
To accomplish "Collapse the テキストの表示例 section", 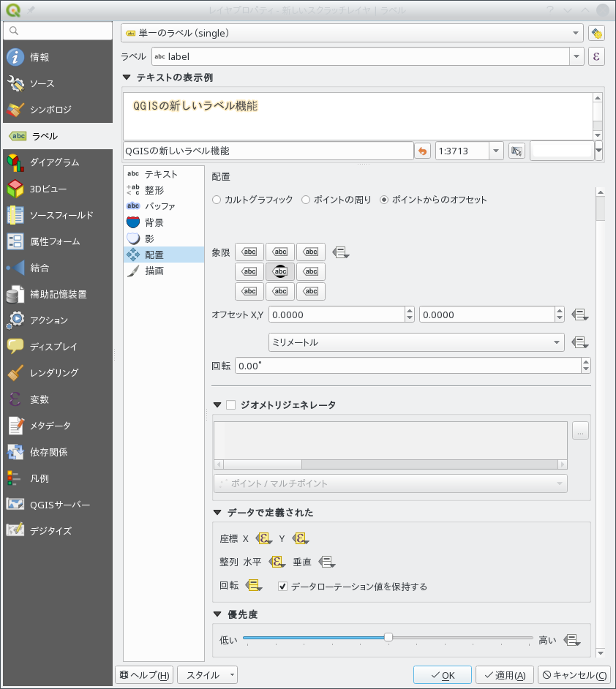I will click(x=127, y=78).
